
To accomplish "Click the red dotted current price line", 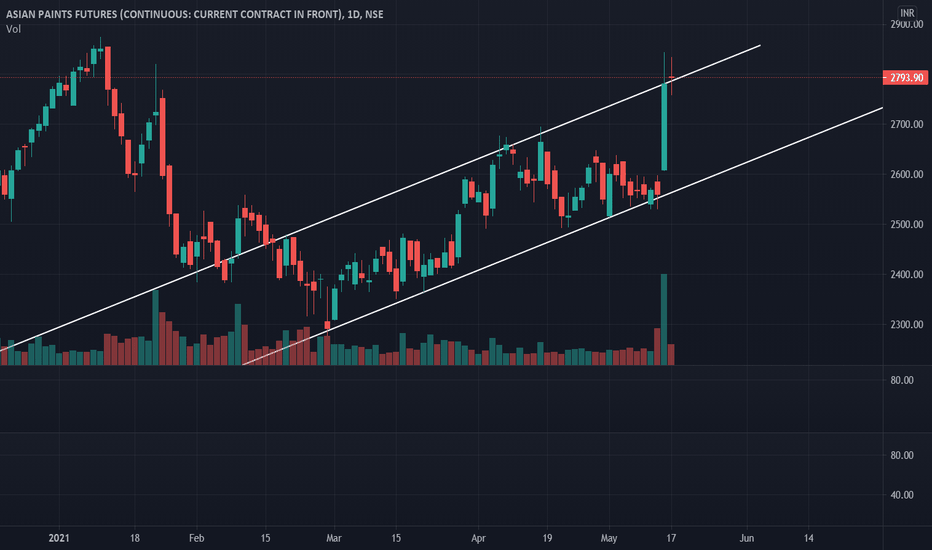I will 441,77.
